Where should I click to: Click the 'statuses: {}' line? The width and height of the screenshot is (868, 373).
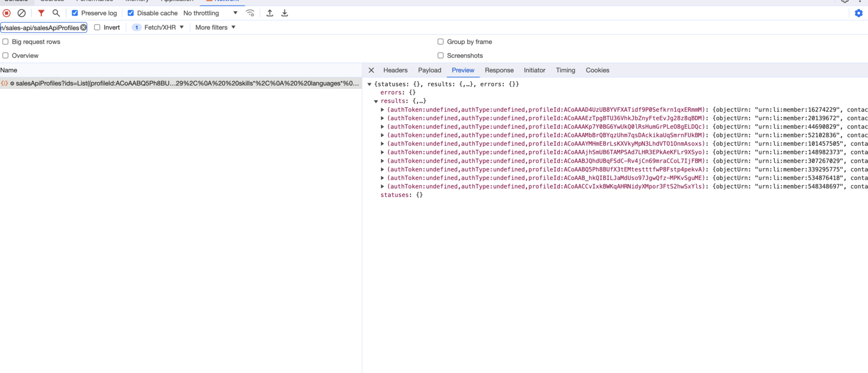tap(401, 195)
